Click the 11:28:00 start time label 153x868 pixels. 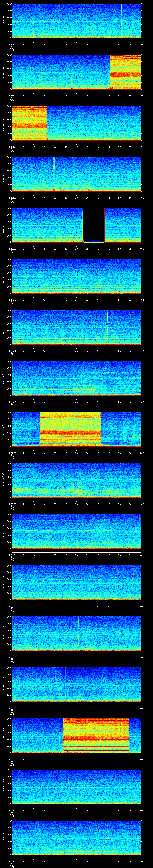pos(12,760)
